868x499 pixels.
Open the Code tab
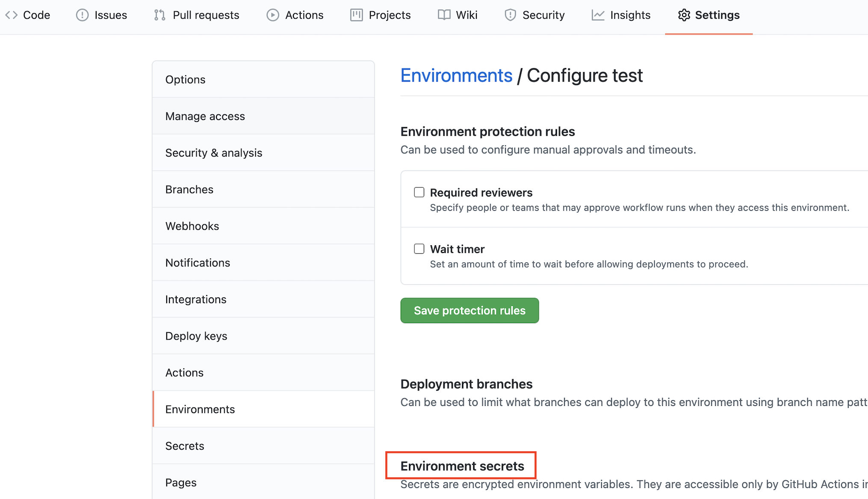click(x=27, y=15)
